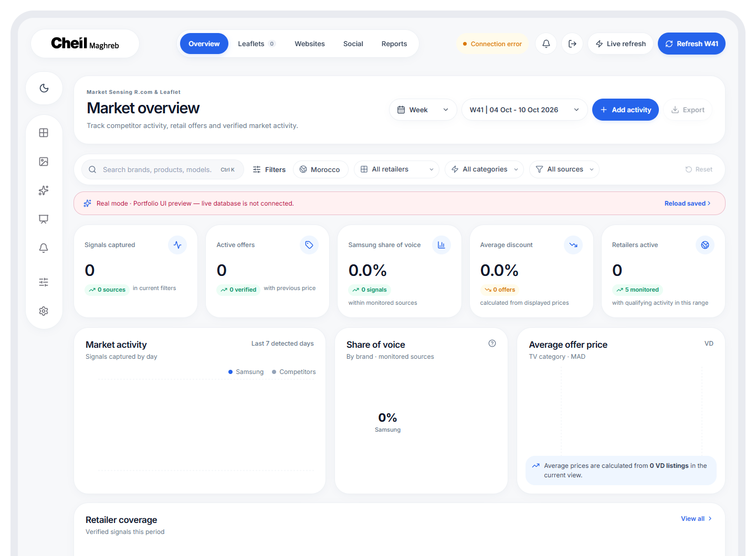The height and width of the screenshot is (556, 756).
Task: Switch to the Social tab
Action: tap(353, 44)
